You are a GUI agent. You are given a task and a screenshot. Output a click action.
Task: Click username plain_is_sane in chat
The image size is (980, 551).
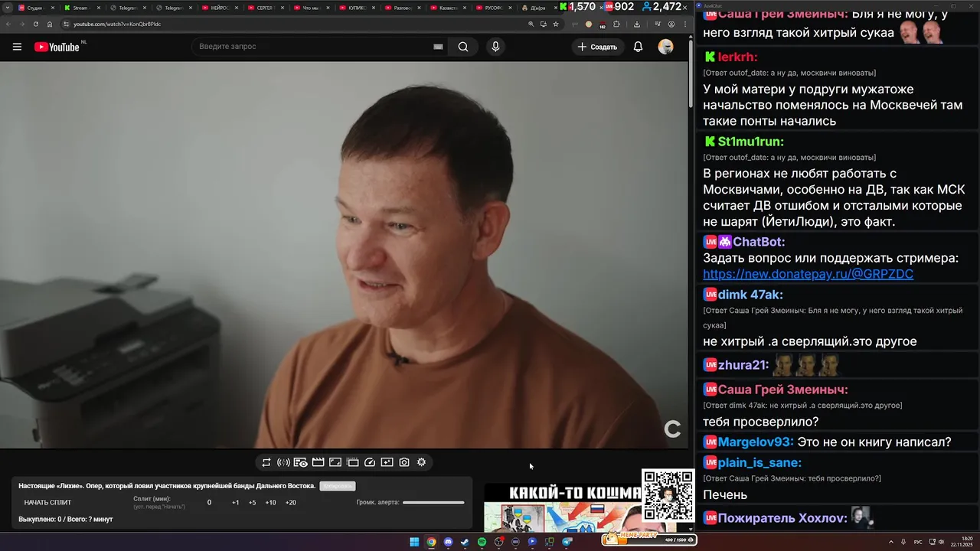[759, 462]
